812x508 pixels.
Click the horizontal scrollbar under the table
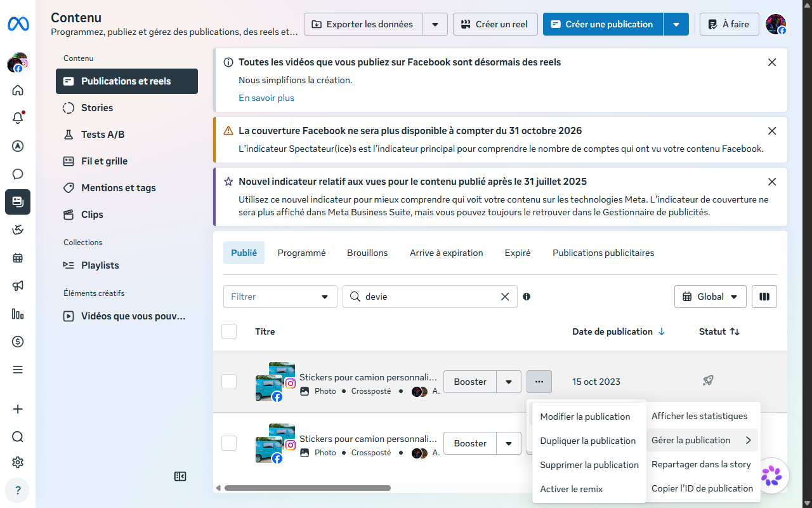pos(308,488)
